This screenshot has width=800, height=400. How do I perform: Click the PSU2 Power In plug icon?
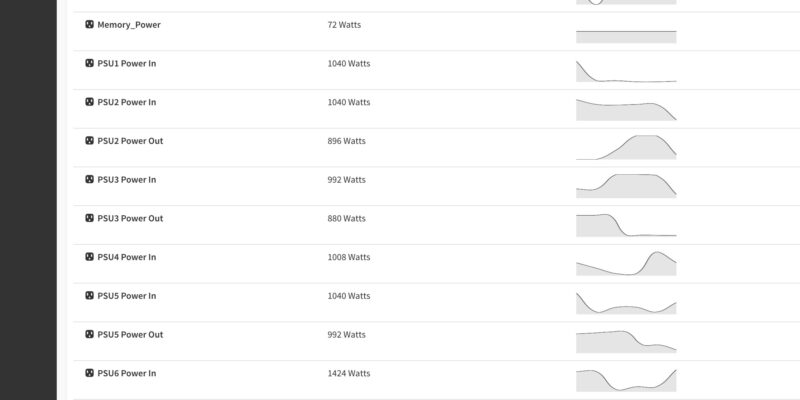point(89,102)
